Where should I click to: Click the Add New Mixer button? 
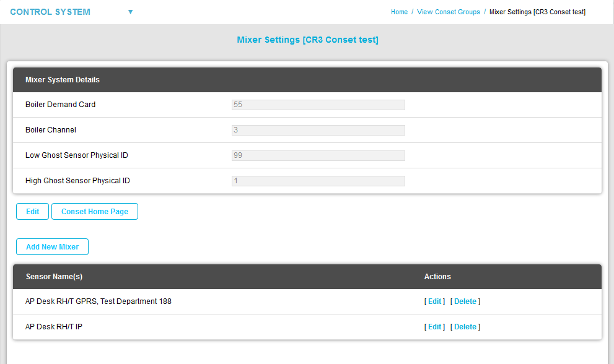pyautogui.click(x=52, y=247)
